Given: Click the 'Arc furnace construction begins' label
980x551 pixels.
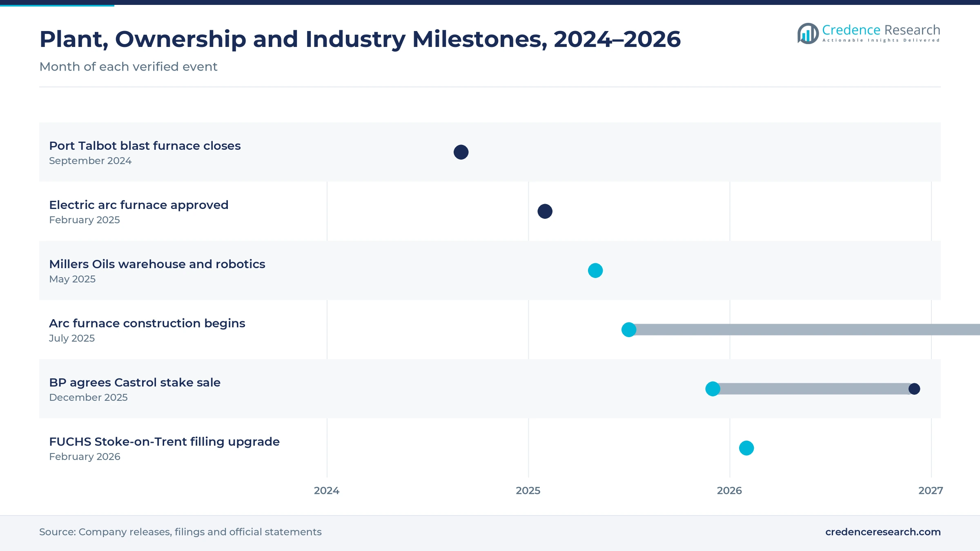Looking at the screenshot, I should (x=147, y=323).
